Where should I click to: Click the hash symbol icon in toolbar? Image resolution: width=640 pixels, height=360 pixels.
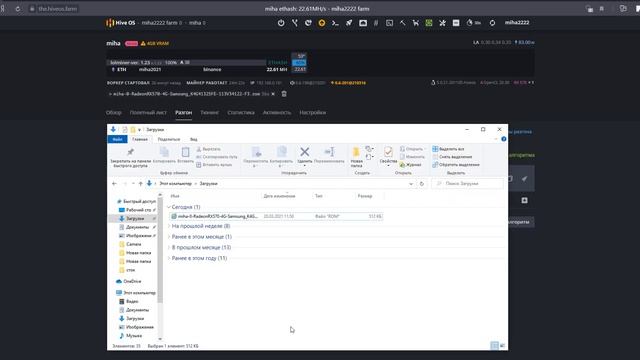pos(376,23)
